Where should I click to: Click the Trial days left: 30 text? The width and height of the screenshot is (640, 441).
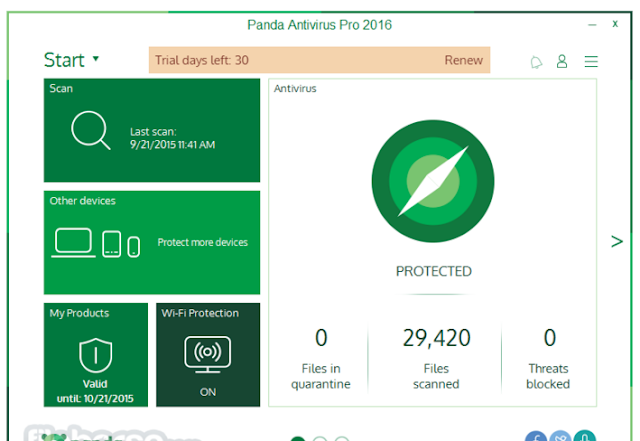(202, 60)
